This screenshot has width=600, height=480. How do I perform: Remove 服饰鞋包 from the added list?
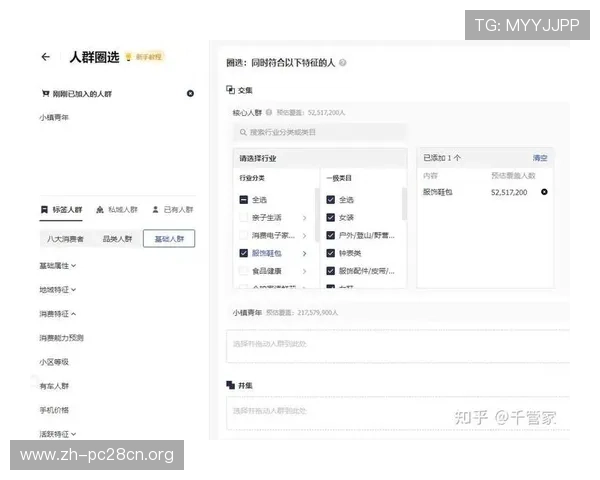(544, 192)
